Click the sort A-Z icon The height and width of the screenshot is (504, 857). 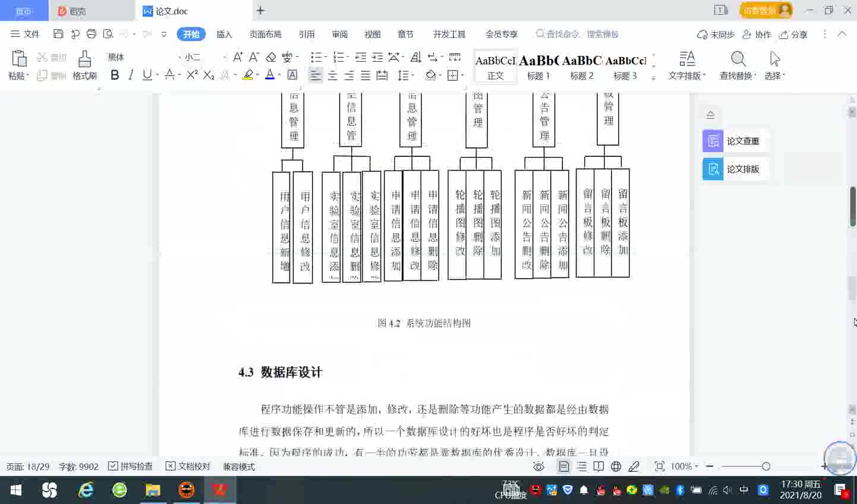pos(416,57)
